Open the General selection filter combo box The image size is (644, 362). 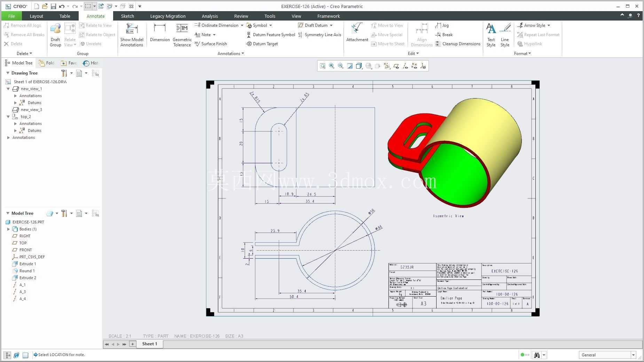click(x=607, y=355)
